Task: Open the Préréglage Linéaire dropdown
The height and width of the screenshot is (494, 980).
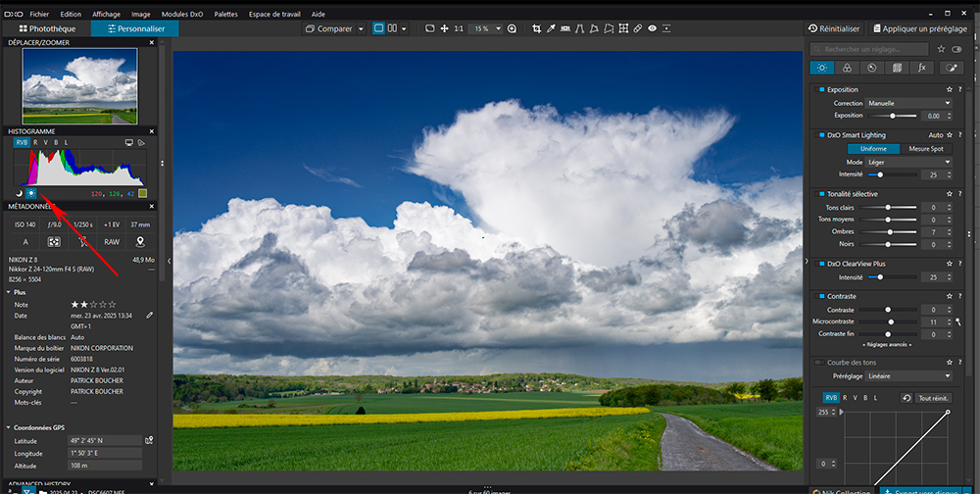Action: click(x=908, y=376)
